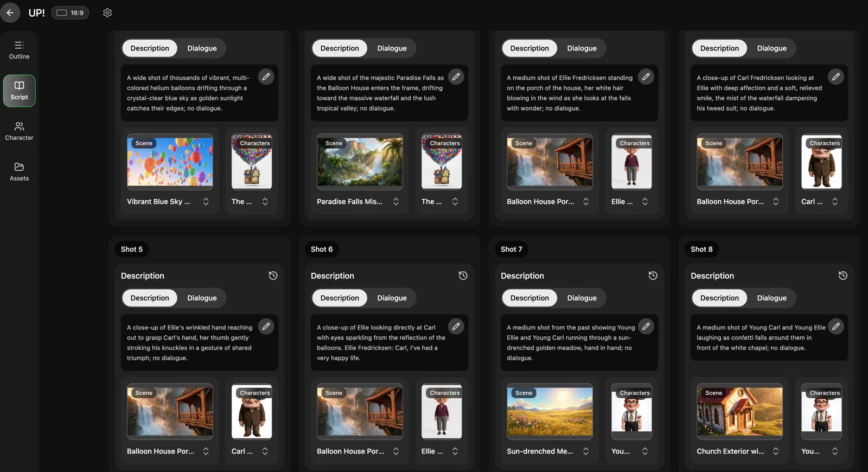Open Dialogue tab for Paradise Falls shot
This screenshot has width=868, height=472.
(x=392, y=48)
